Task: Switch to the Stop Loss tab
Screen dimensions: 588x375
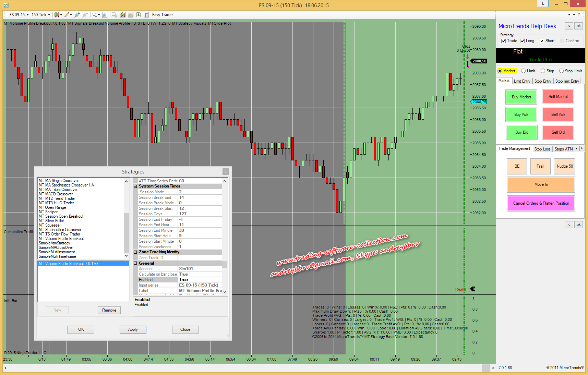Action: pyautogui.click(x=542, y=149)
